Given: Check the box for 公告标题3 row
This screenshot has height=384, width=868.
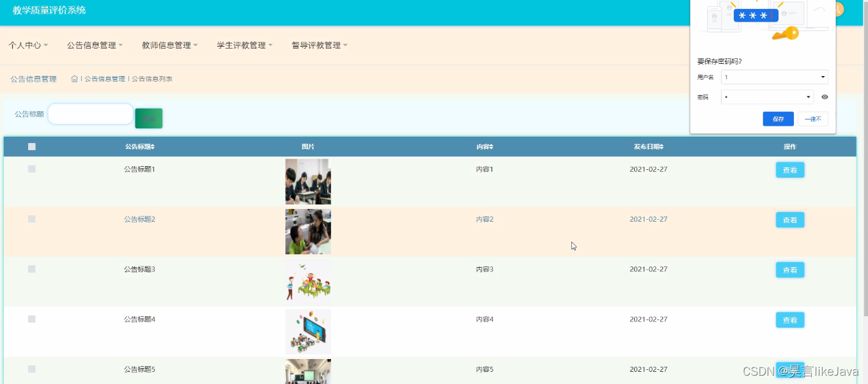Looking at the screenshot, I should pyautogui.click(x=32, y=269).
